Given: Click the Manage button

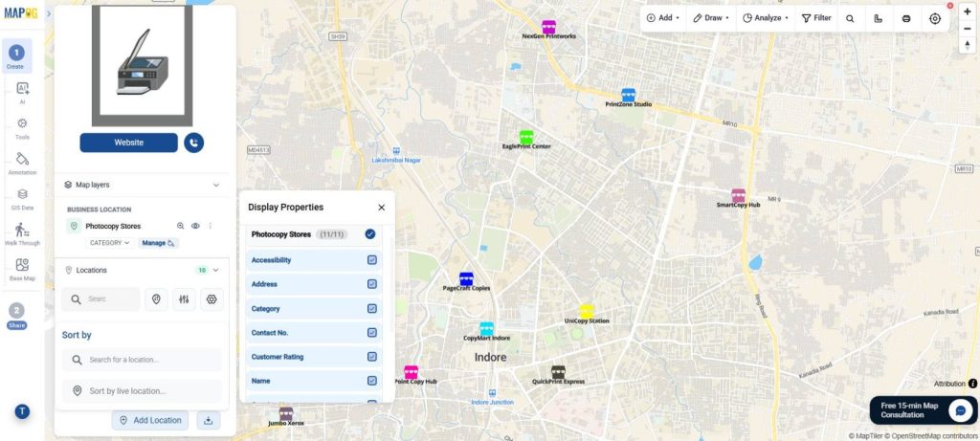Looking at the screenshot, I should (x=159, y=243).
